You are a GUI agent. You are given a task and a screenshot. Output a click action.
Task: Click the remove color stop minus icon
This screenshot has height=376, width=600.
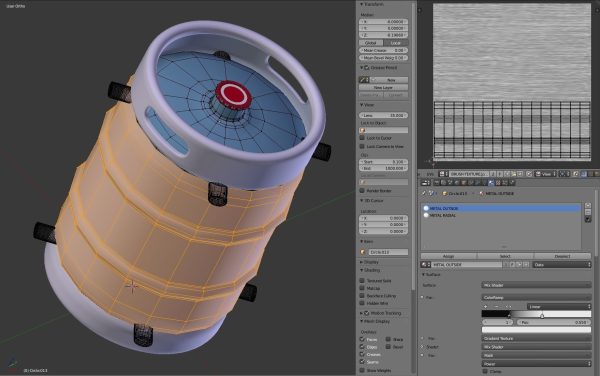[497, 306]
